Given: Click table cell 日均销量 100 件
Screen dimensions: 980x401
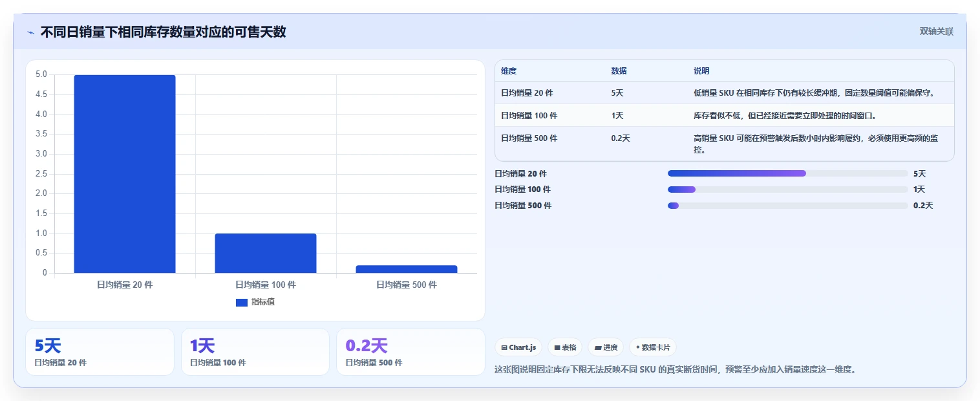Looking at the screenshot, I should [529, 116].
